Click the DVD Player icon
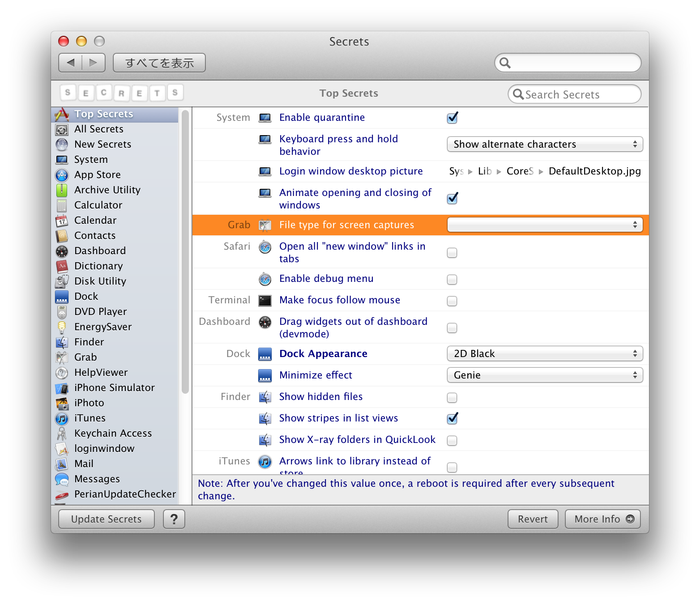This screenshot has width=700, height=604. [62, 312]
